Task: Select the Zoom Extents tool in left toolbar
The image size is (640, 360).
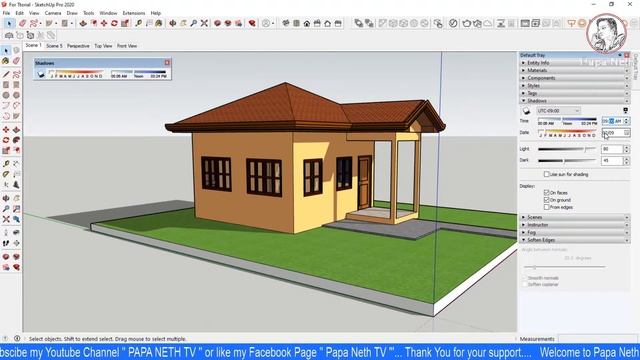Action: [x=6, y=219]
